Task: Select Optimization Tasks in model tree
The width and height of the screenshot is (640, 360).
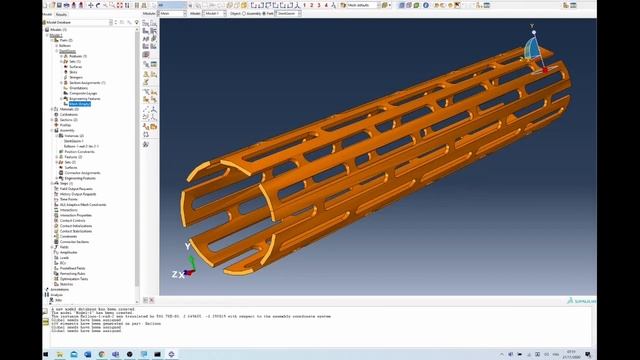Action: [x=74, y=279]
